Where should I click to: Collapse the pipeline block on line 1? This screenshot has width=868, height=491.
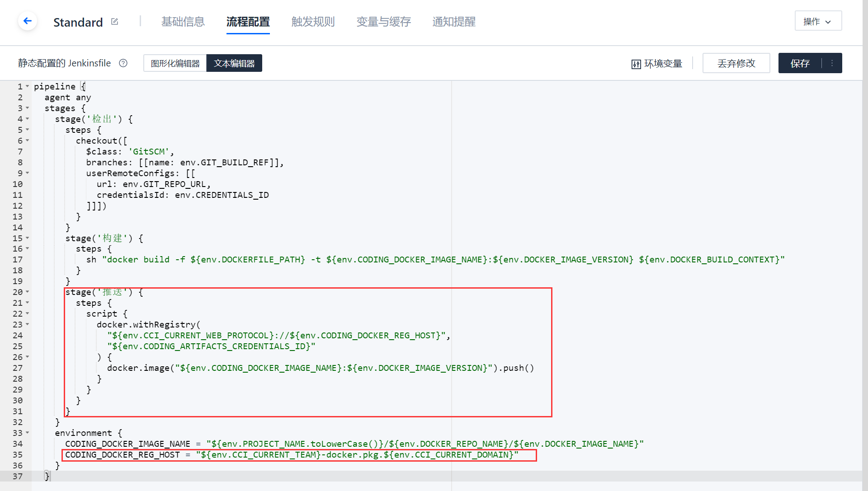coord(28,86)
